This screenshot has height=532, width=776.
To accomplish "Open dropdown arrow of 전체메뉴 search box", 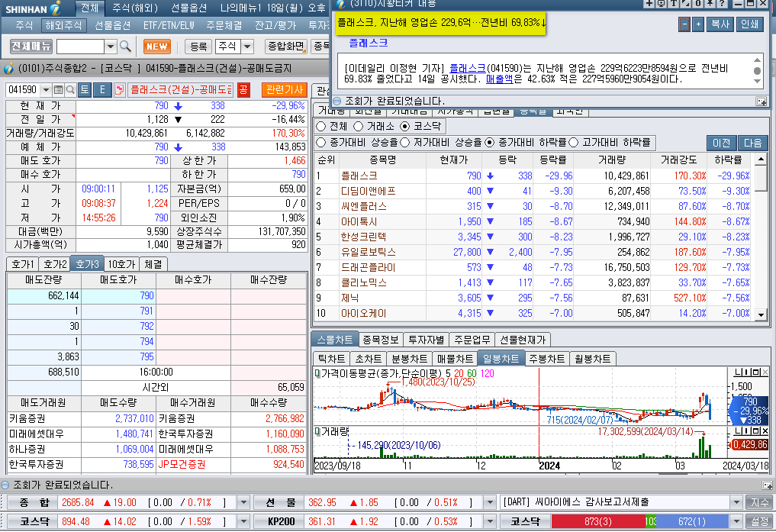I will tap(111, 47).
